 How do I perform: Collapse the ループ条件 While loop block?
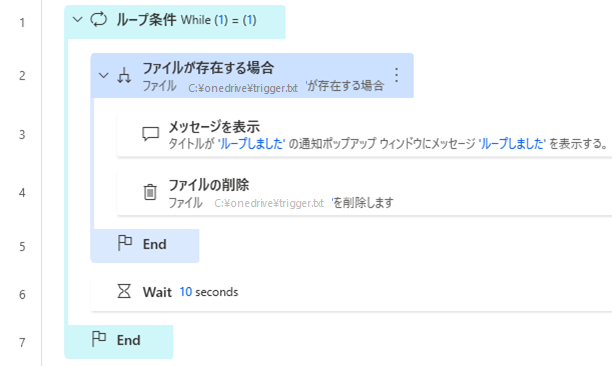[x=78, y=20]
